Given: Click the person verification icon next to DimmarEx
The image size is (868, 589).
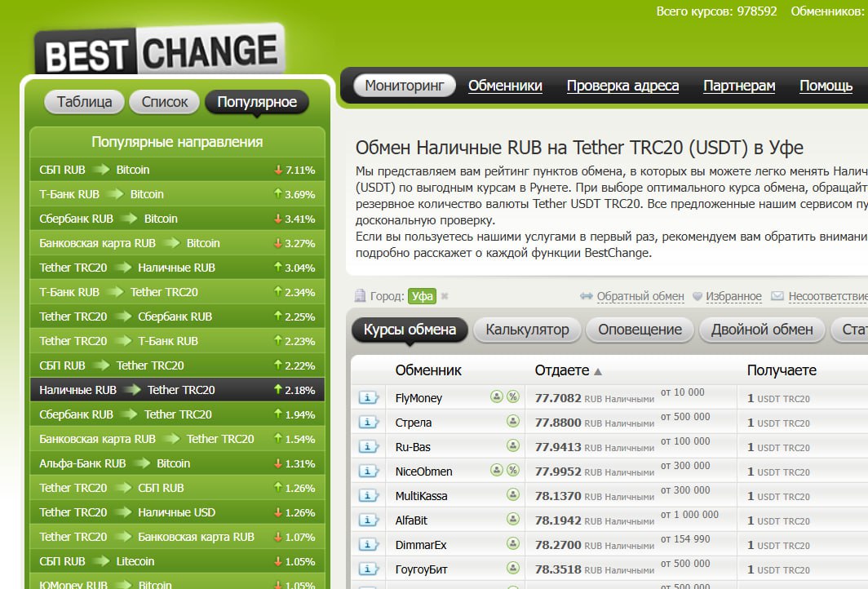Looking at the screenshot, I should (513, 543).
